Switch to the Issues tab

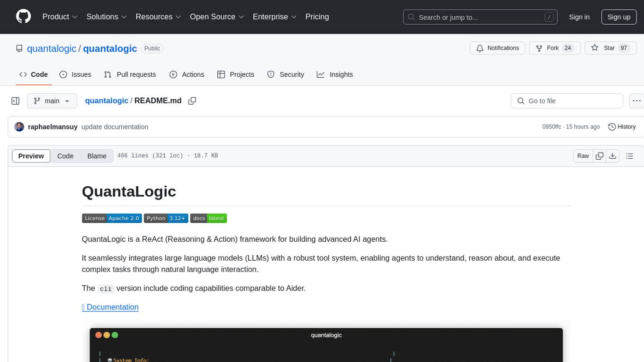click(75, 74)
